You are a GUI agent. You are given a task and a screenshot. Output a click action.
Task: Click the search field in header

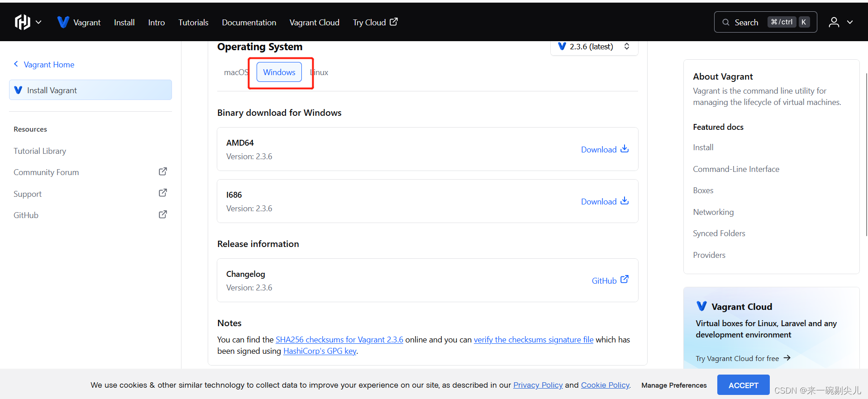pyautogui.click(x=765, y=22)
